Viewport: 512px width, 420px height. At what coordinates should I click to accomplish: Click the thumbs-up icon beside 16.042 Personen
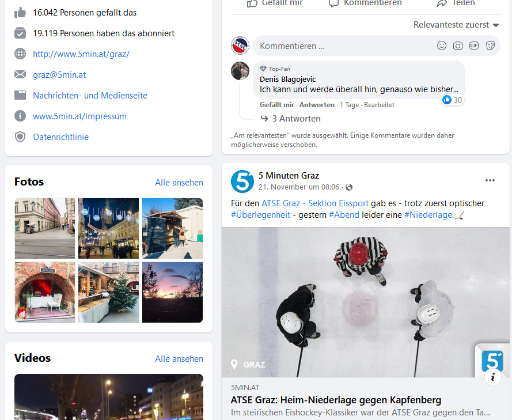pyautogui.click(x=20, y=13)
